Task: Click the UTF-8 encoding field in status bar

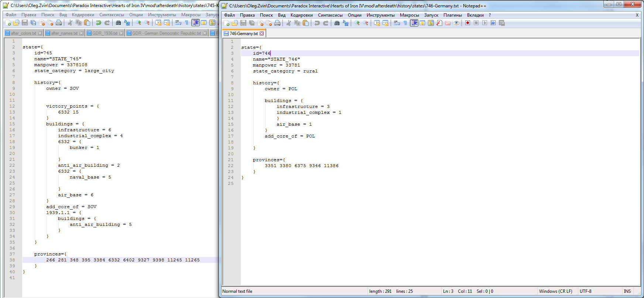Action: point(585,291)
